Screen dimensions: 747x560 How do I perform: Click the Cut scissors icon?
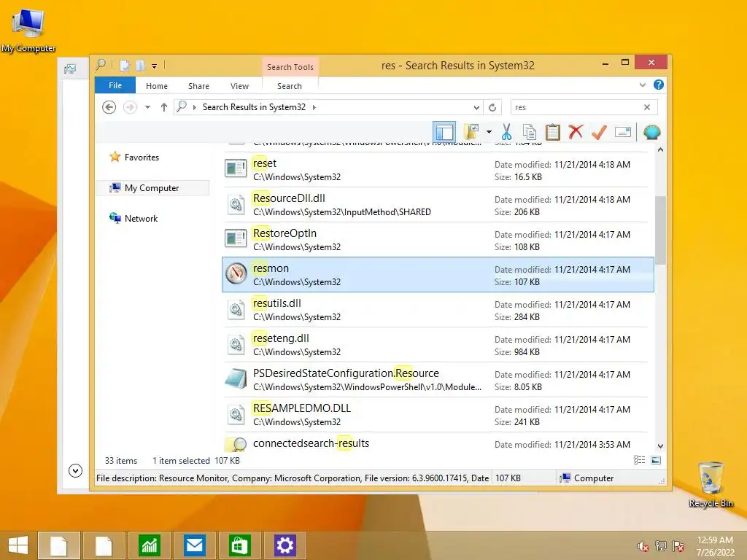506,132
